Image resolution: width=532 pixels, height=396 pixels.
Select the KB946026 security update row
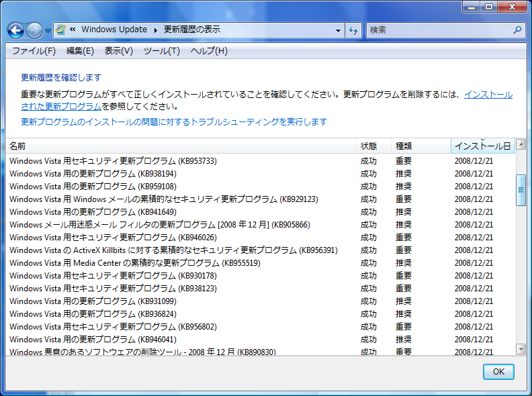tap(260, 238)
